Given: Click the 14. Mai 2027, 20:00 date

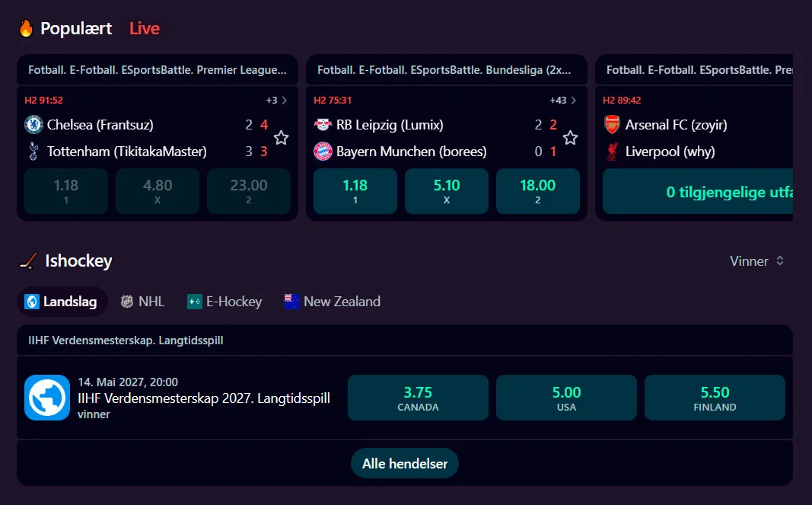Looking at the screenshot, I should point(128,382).
